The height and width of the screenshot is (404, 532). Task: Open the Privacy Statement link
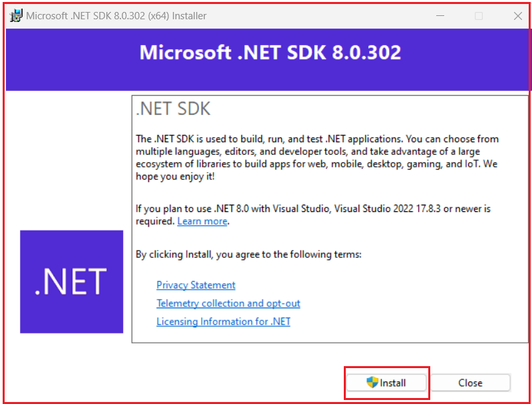196,285
